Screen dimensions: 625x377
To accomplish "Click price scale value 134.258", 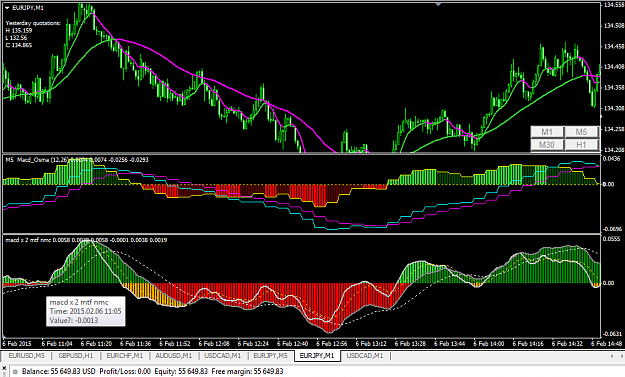I will pyautogui.click(x=614, y=129).
